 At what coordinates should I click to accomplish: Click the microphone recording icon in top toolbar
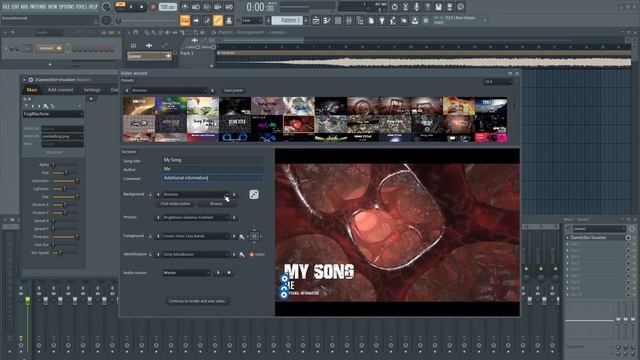point(416,7)
